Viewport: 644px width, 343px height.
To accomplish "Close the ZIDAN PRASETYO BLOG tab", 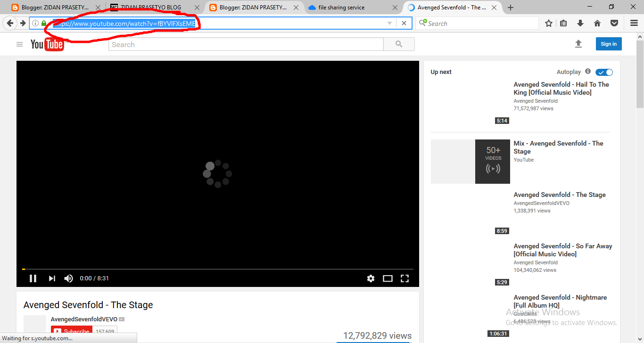I will (197, 8).
